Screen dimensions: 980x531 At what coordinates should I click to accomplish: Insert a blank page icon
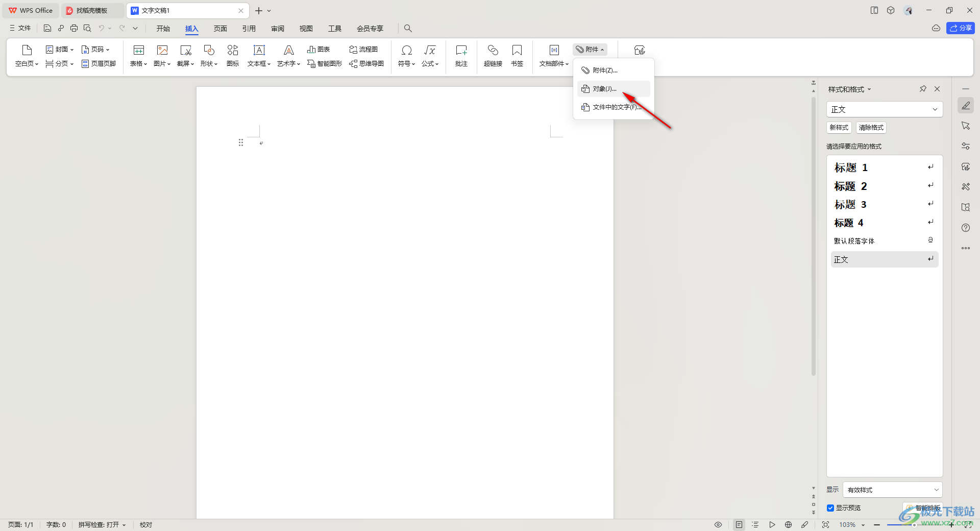pos(27,56)
